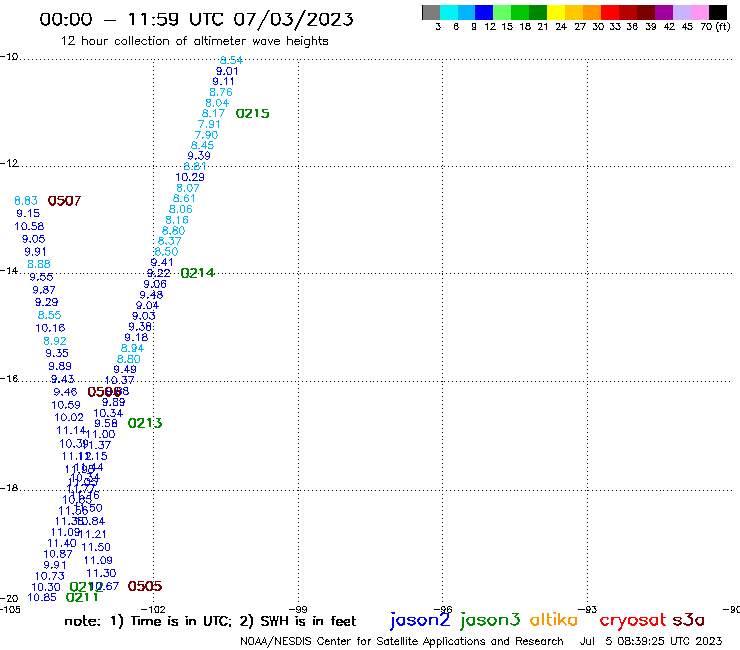Viewport: 740px width, 650px height.
Task: Click the orange 'altika' satellite legend label
Action: [x=554, y=620]
